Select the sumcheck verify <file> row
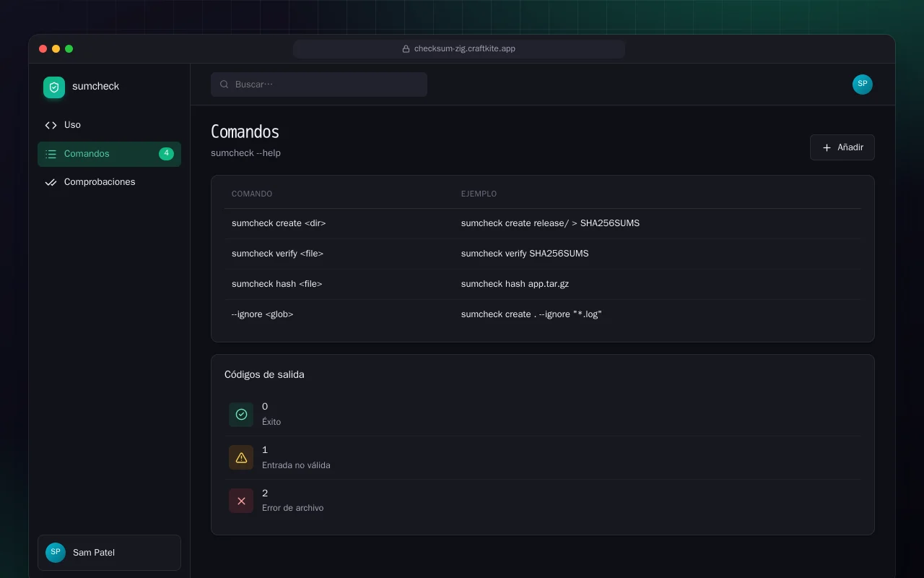The width and height of the screenshot is (924, 578). 543,254
